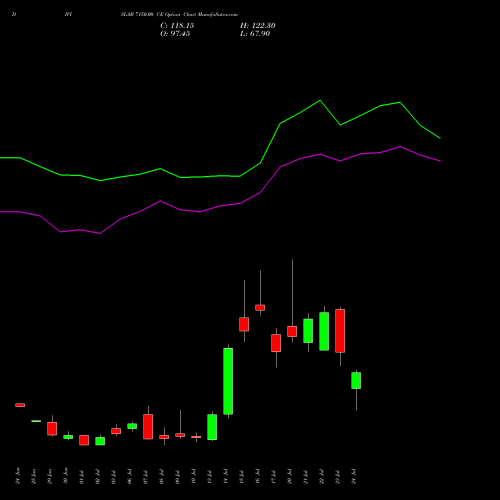Click the 01 Jul date axis label
Image resolution: width=500 pixels, height=500 pixels.
tap(82, 477)
